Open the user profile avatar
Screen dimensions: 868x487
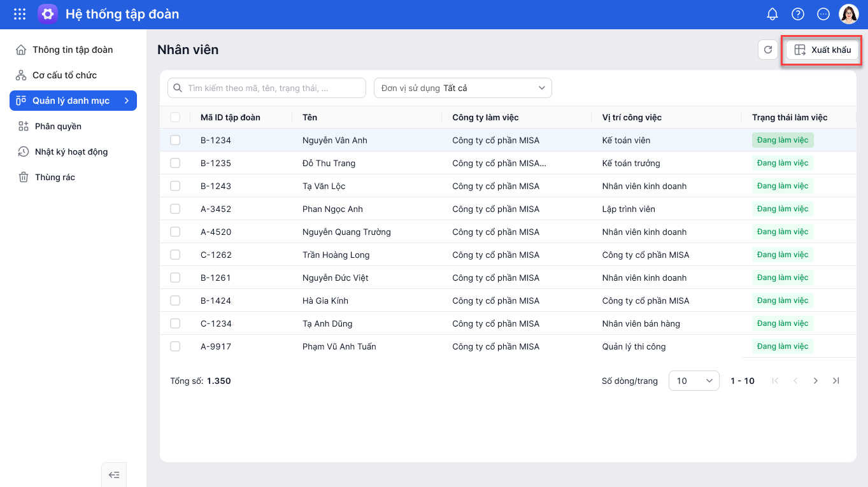(849, 14)
